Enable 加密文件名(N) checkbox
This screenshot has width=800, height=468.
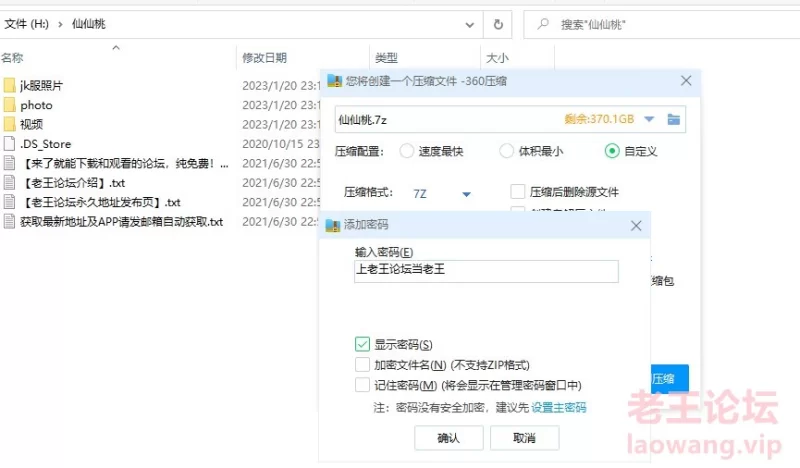(362, 364)
